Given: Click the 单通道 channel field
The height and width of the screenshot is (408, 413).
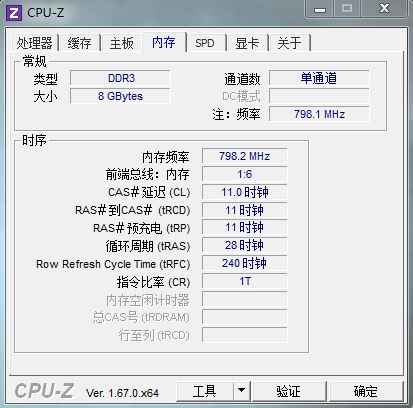Looking at the screenshot, I should tap(319, 78).
